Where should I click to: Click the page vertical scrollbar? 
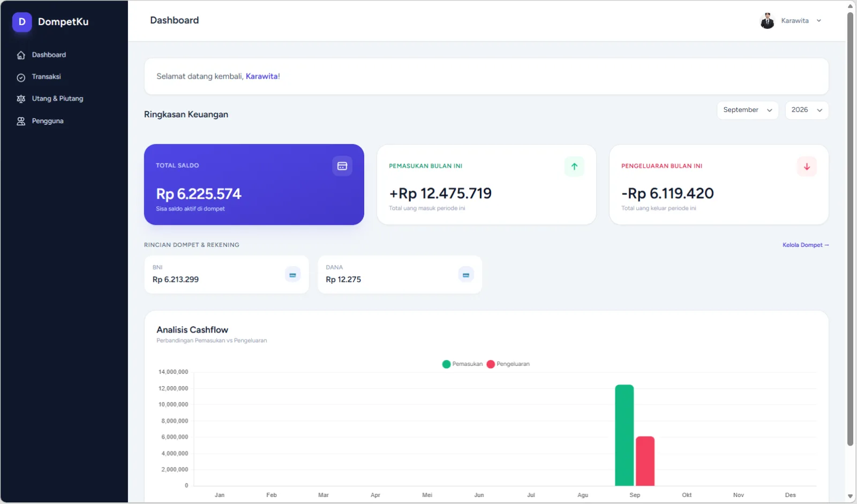click(x=850, y=229)
